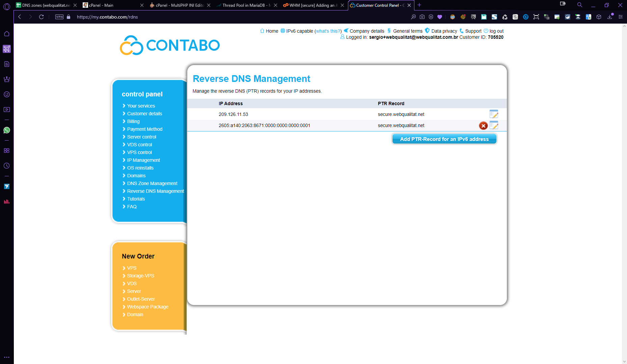This screenshot has width=627, height=364.
Task: Open General terms
Action: tap(408, 31)
